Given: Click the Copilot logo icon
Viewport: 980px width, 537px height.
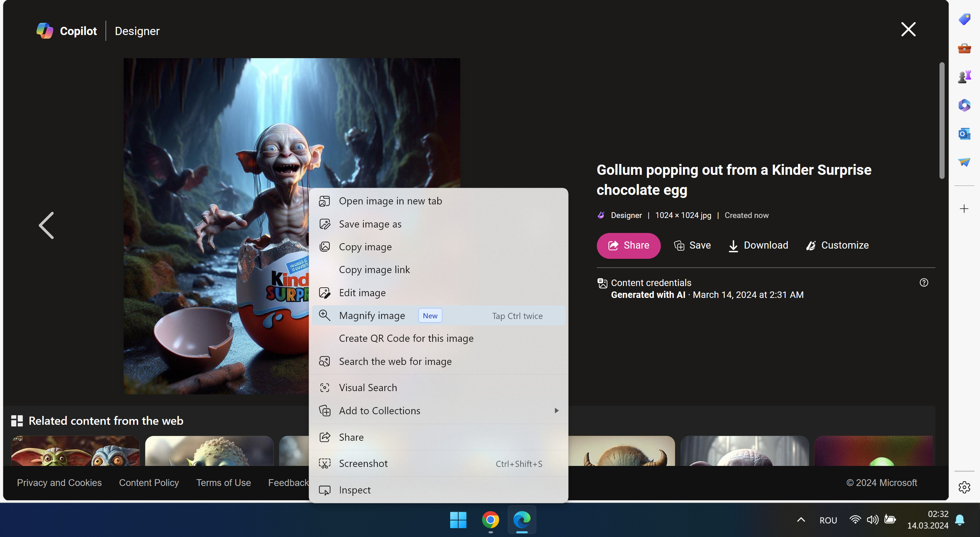Looking at the screenshot, I should pyautogui.click(x=45, y=31).
